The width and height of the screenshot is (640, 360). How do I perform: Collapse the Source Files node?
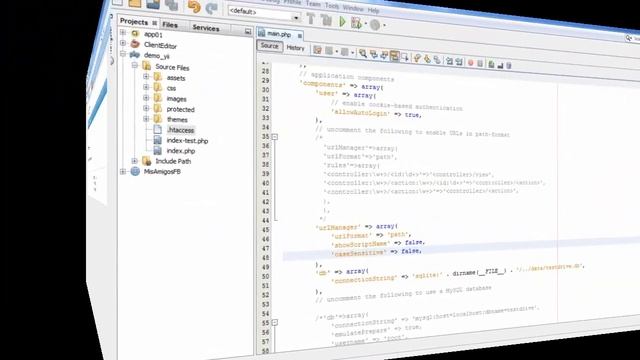pyautogui.click(x=134, y=65)
